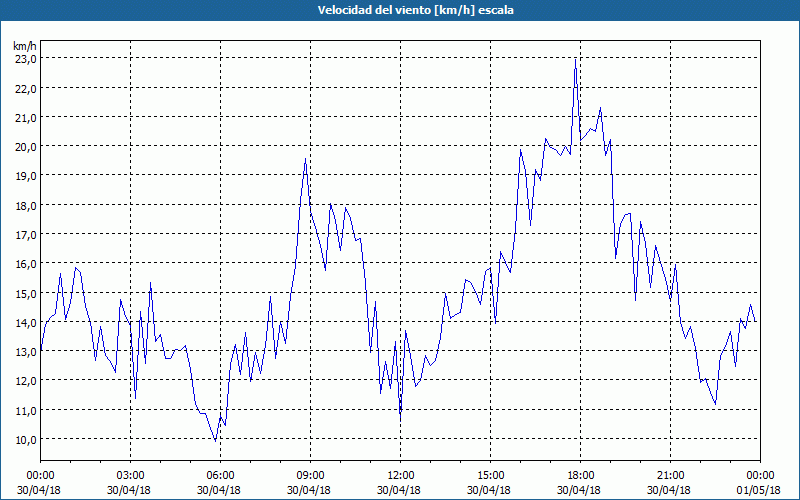Click the 18:00 time axis label

coord(581,475)
